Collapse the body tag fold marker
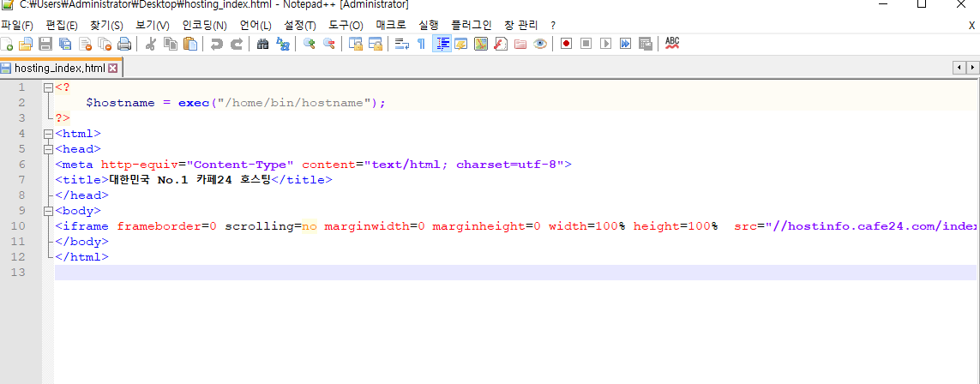This screenshot has height=384, width=980. (48, 211)
